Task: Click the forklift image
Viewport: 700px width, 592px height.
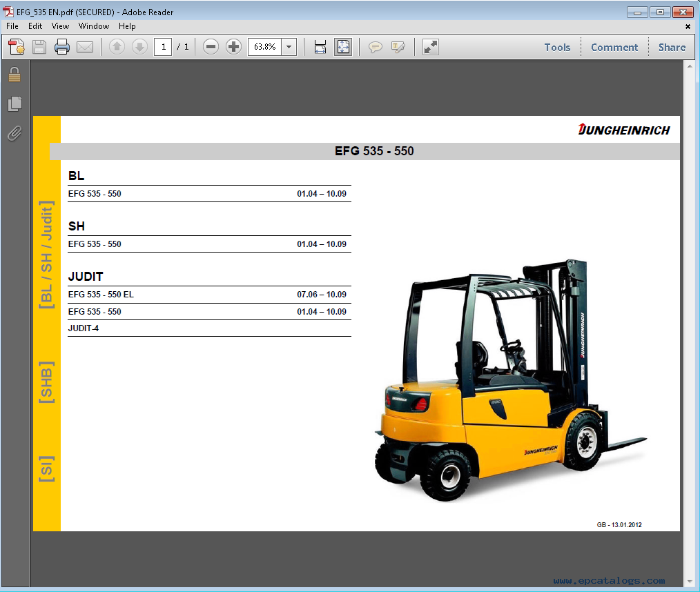Action: pos(510,380)
